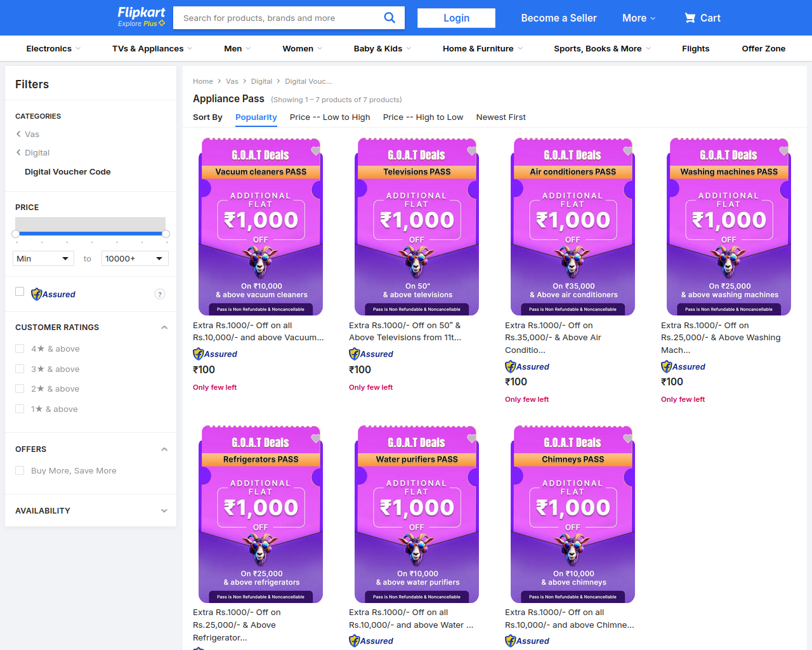Go to Offer Zone
The height and width of the screenshot is (650, 812).
(764, 48)
